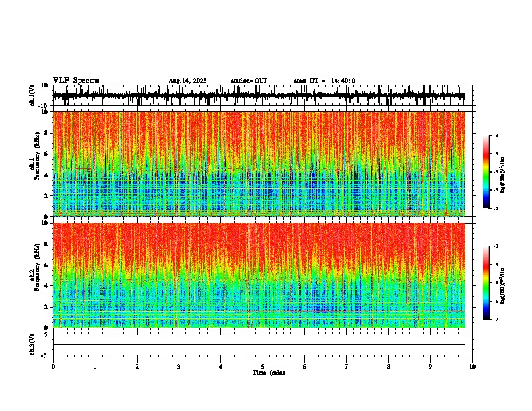Click the "7" minute tick label
Image resolution: width=532 pixels, height=411 pixels.
(347, 367)
